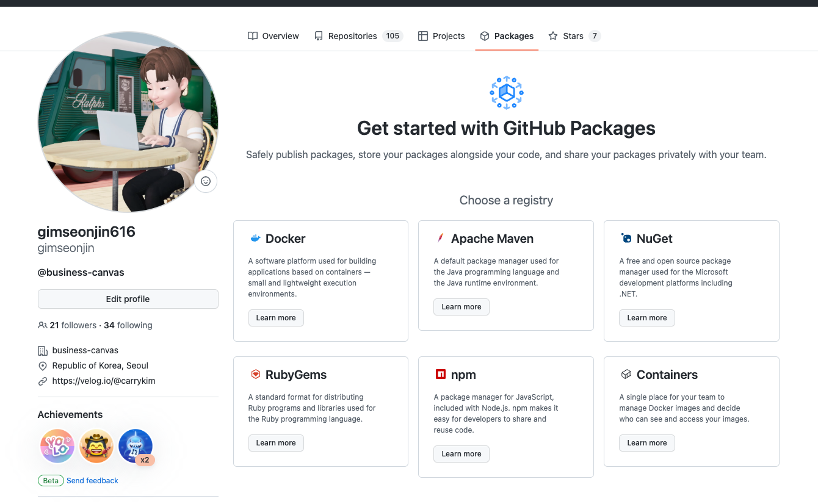Image resolution: width=818 pixels, height=504 pixels.
Task: Click the business-canvas company text
Action: click(x=85, y=350)
